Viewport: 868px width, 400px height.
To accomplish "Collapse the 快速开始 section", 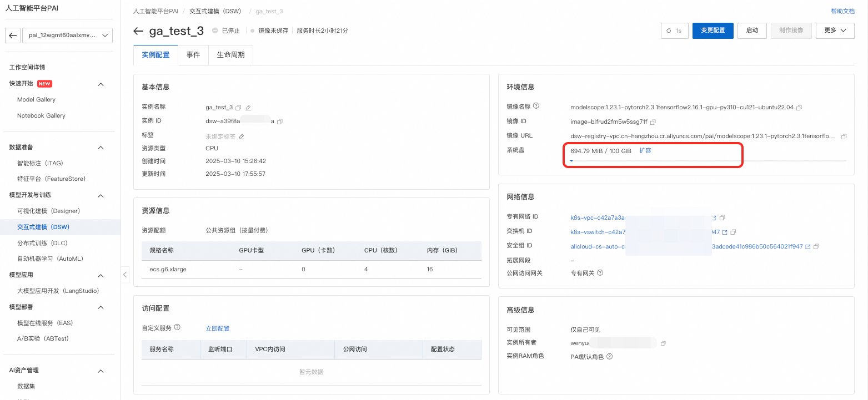I will point(101,84).
